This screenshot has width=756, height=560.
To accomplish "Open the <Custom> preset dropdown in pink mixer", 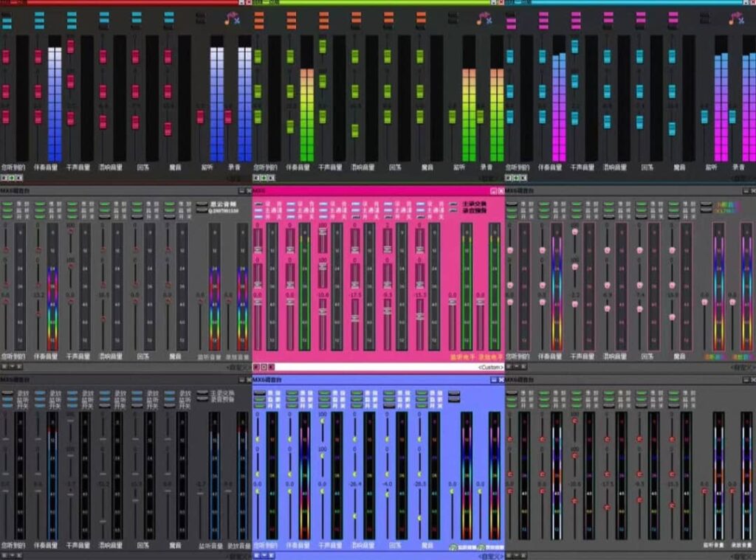I will pos(490,367).
